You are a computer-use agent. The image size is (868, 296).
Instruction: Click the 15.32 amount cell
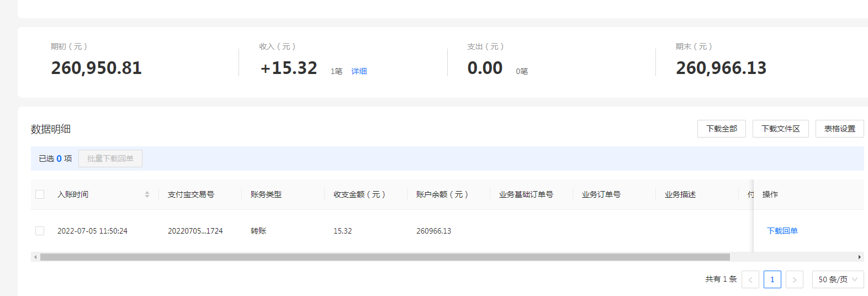[x=343, y=231]
